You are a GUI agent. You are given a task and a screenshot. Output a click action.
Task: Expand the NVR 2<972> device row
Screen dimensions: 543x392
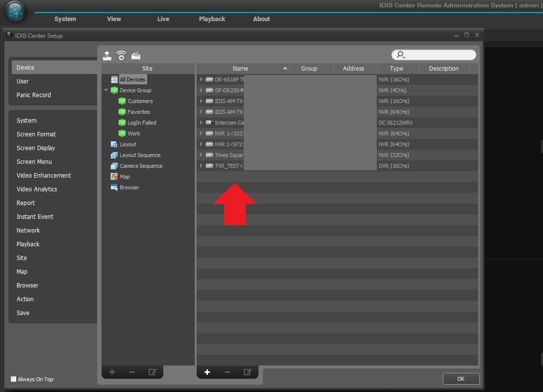(x=201, y=144)
